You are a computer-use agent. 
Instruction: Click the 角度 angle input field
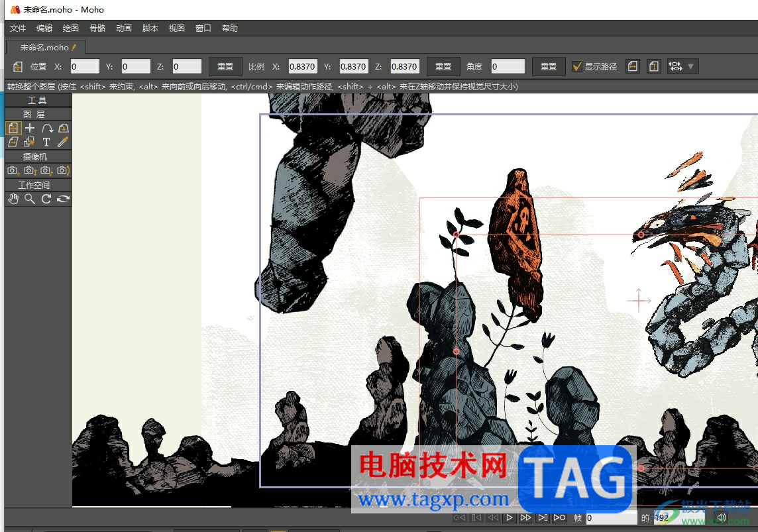(508, 67)
